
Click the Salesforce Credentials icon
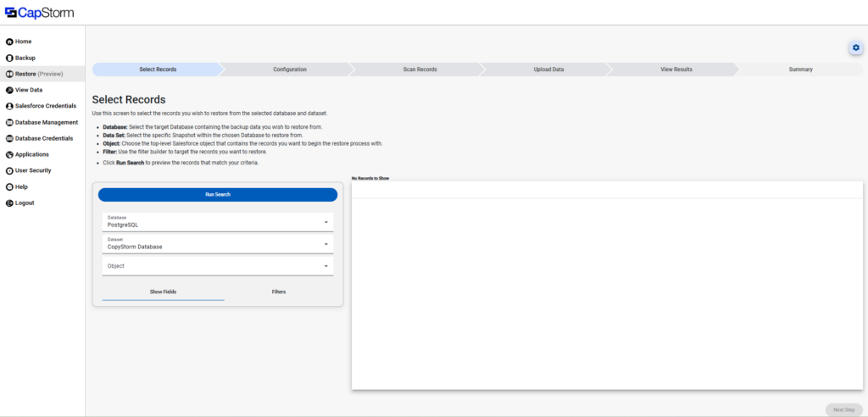9,106
